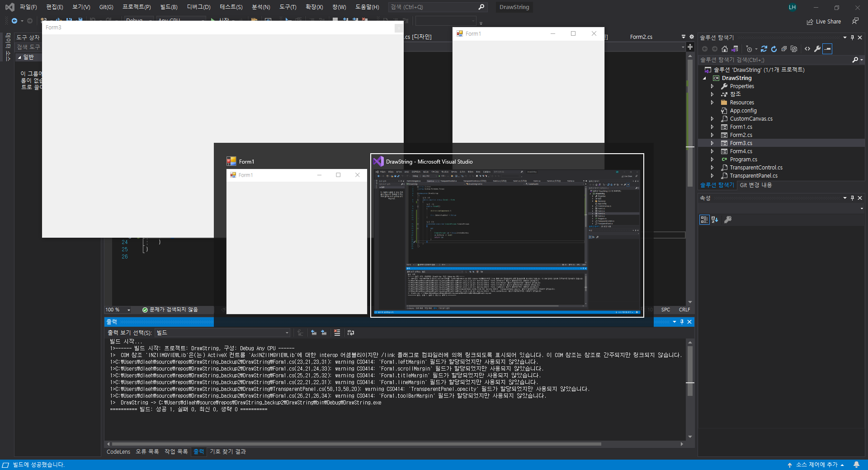Screen dimensions: 868x470
Task: Click View Code icon in Solution Explorer
Action: 807,49
